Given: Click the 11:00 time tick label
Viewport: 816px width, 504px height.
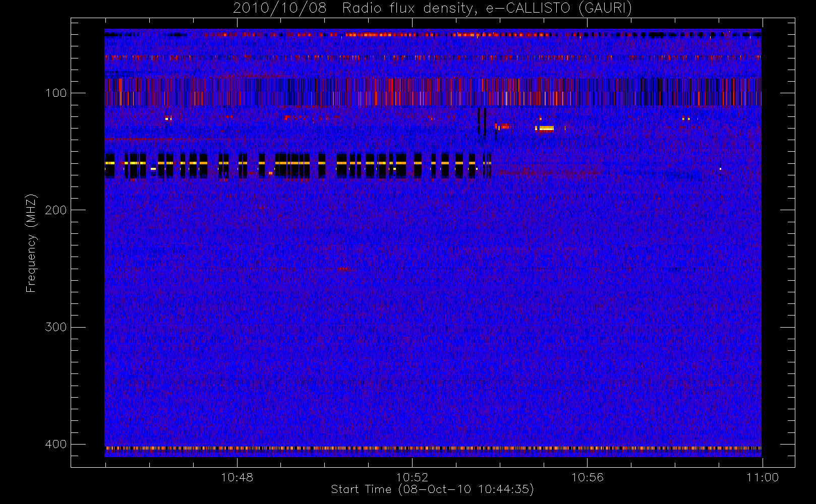Looking at the screenshot, I should pos(763,477).
